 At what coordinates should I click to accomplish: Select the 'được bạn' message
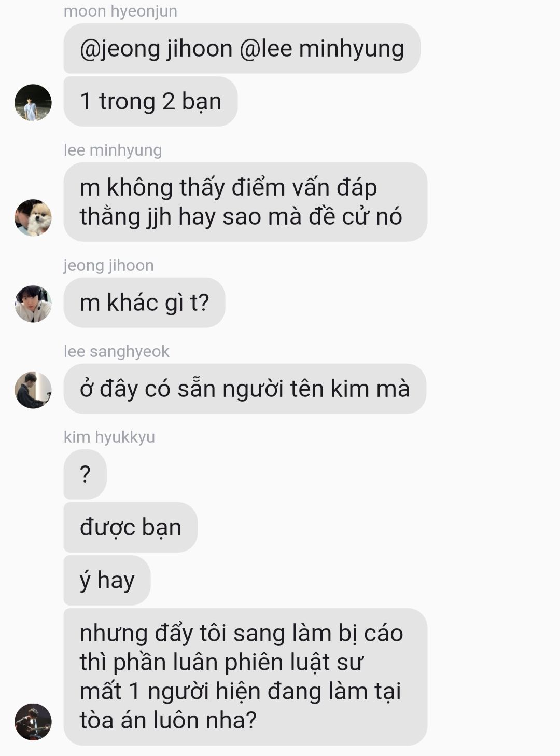tap(131, 527)
